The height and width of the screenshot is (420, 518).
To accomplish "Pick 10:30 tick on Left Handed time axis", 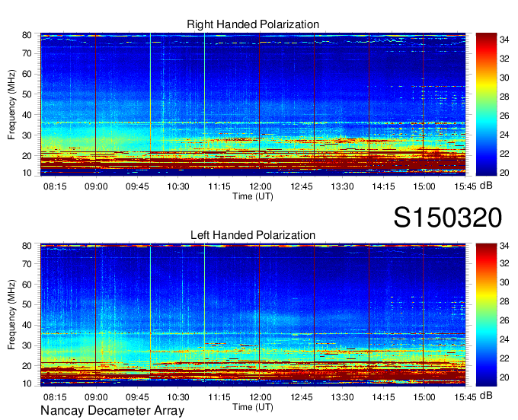I will point(178,397).
